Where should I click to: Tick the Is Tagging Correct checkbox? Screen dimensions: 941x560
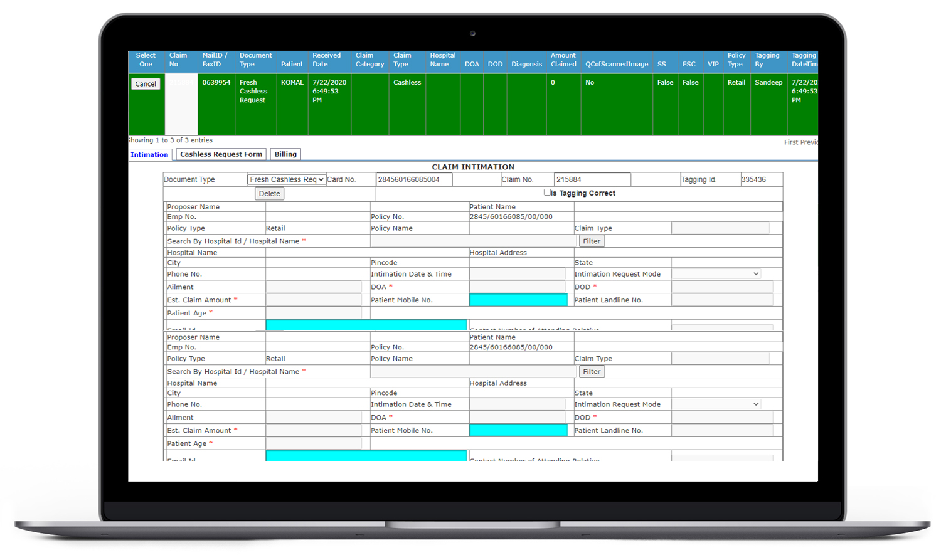click(547, 193)
